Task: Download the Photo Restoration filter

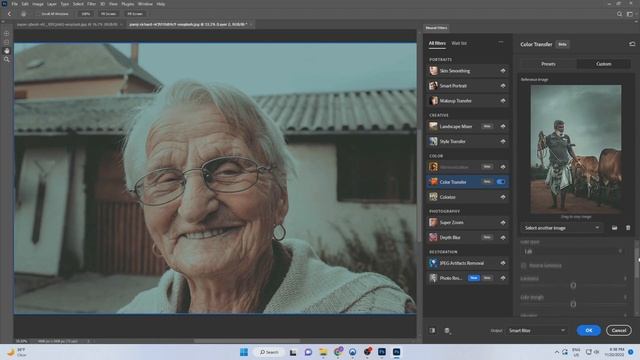Action: [503, 278]
